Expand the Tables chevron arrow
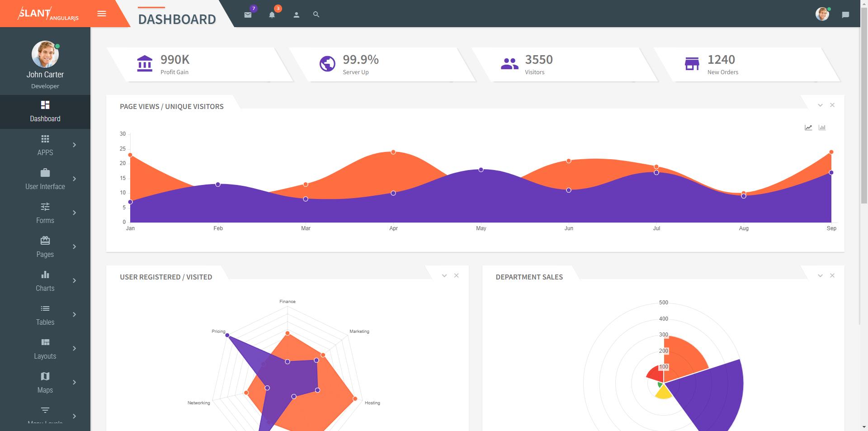 click(x=75, y=314)
